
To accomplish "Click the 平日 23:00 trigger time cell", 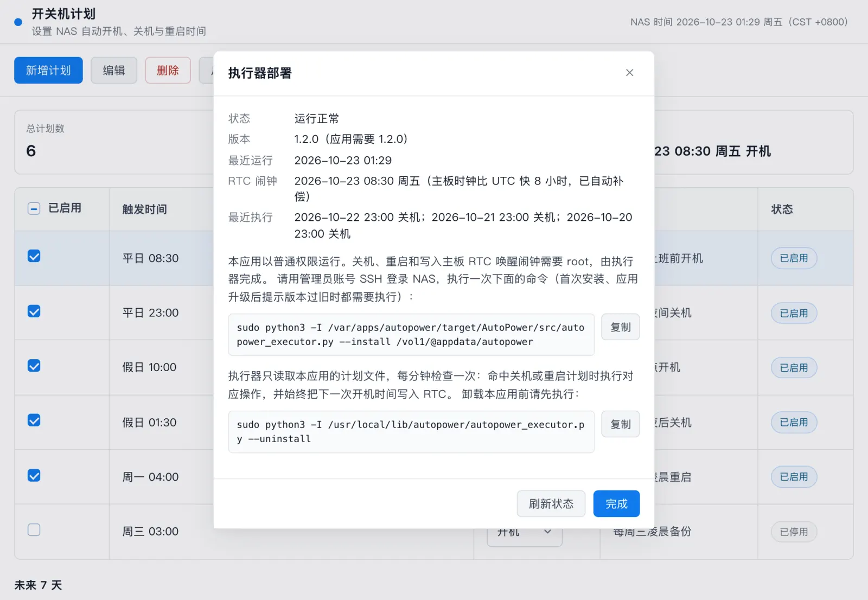I will click(150, 313).
